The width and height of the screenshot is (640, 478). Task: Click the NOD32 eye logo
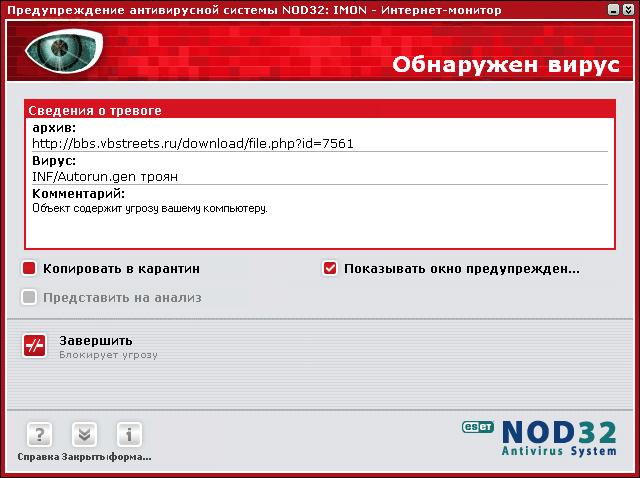click(64, 51)
